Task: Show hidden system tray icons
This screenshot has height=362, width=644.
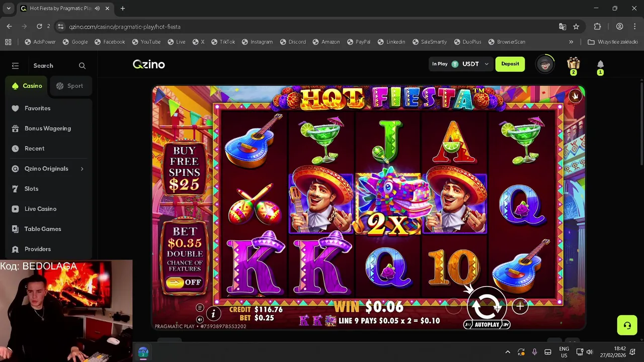Action: [x=507, y=352]
